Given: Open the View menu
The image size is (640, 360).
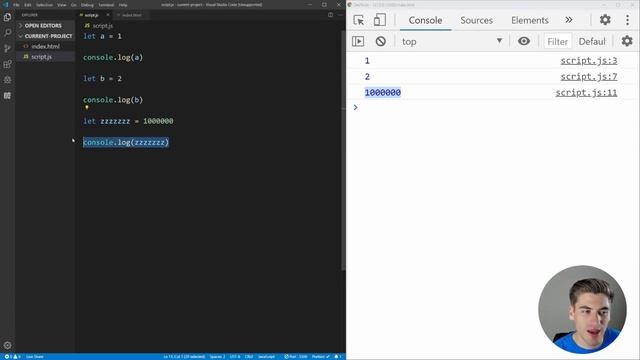Looking at the screenshot, I should coord(61,5).
